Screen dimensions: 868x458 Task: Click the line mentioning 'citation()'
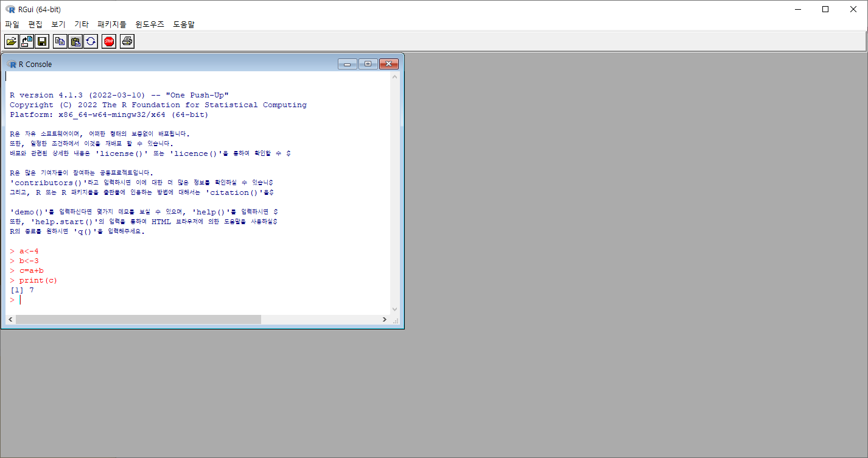141,192
